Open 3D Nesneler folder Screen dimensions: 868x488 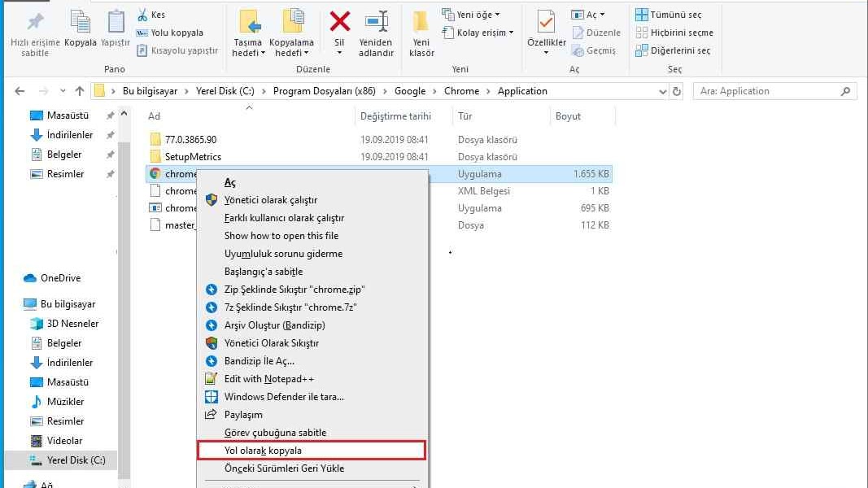click(x=72, y=323)
